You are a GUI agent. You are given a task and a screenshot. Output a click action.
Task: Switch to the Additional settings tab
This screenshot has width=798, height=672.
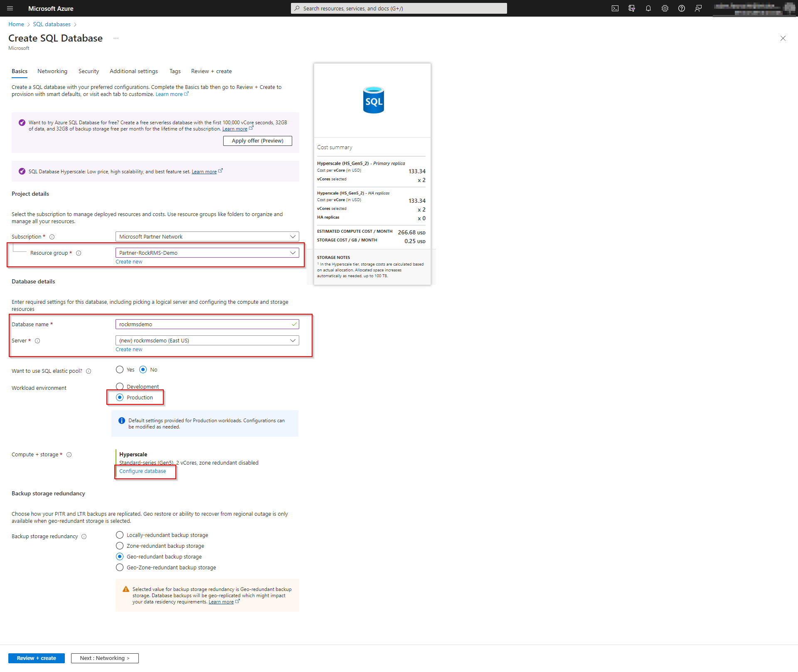tap(133, 71)
